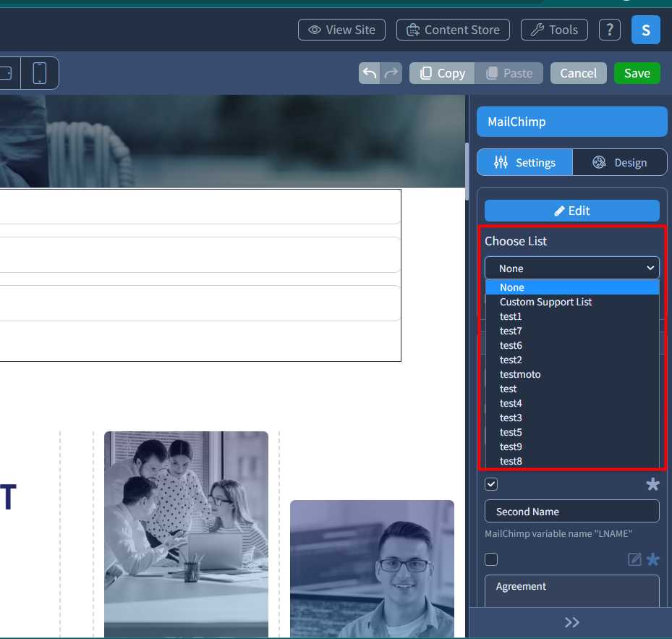Choose test1 from the list
The image size is (672, 639).
571,316
